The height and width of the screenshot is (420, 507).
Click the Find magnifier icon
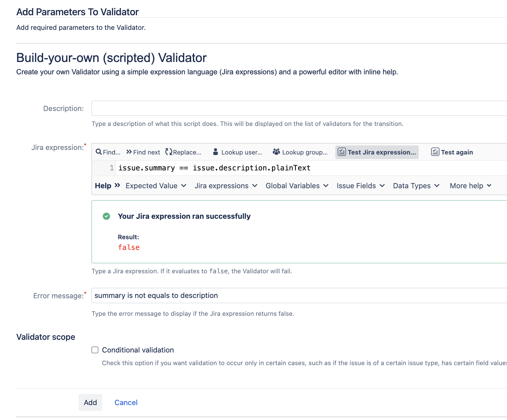pos(99,152)
